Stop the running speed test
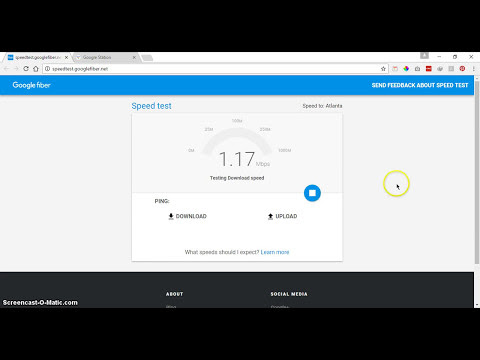This screenshot has width=480, height=360. pos(312,193)
